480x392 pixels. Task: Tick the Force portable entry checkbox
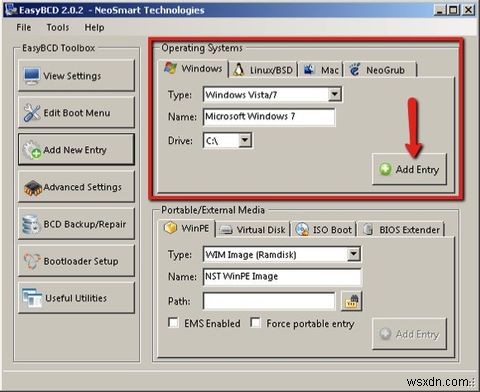(x=255, y=323)
